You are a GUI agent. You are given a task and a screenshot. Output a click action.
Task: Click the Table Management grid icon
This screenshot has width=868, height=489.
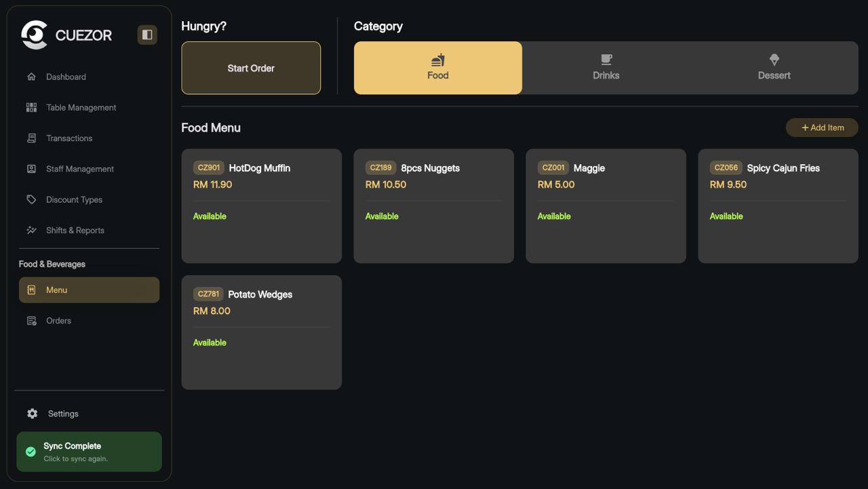click(x=30, y=107)
